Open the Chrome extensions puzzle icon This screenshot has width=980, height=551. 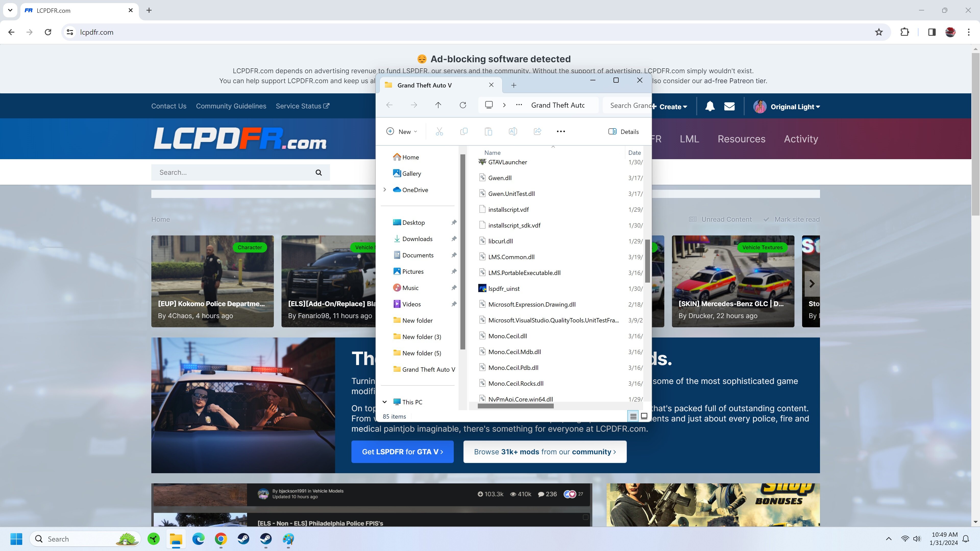[x=905, y=32]
